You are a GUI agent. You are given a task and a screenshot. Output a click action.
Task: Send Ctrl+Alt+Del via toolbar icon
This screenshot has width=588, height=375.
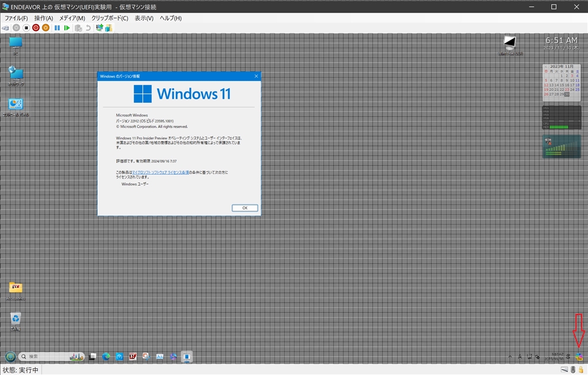pos(5,28)
